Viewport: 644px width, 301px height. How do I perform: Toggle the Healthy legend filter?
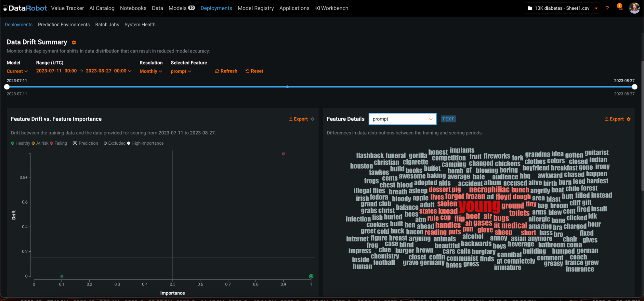pyautogui.click(x=20, y=143)
